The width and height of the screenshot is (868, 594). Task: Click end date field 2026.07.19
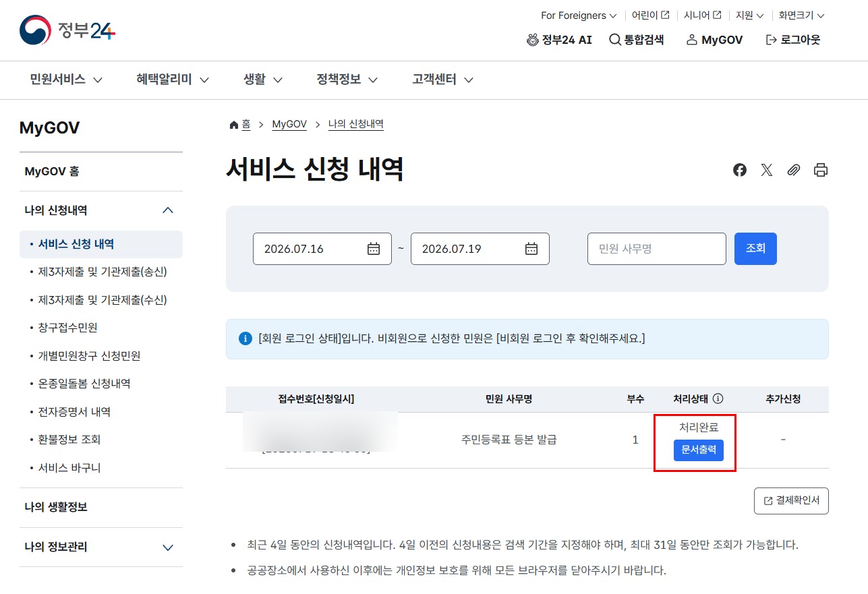tap(480, 249)
